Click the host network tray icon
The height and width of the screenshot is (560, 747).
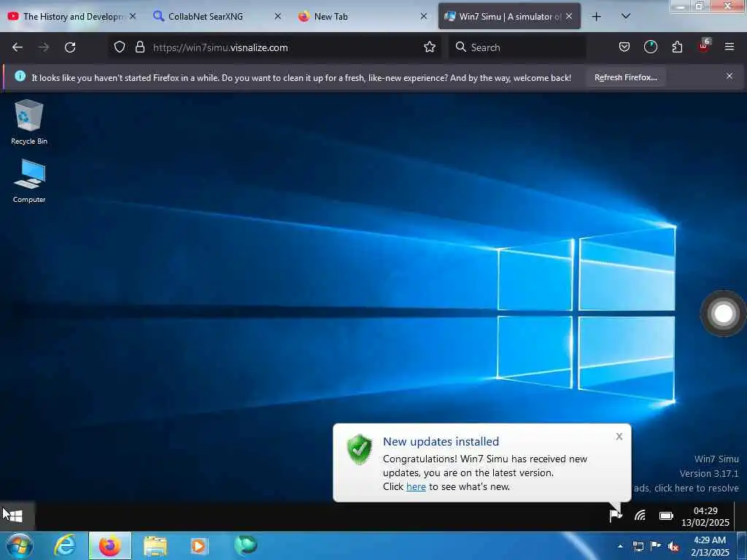click(x=638, y=547)
